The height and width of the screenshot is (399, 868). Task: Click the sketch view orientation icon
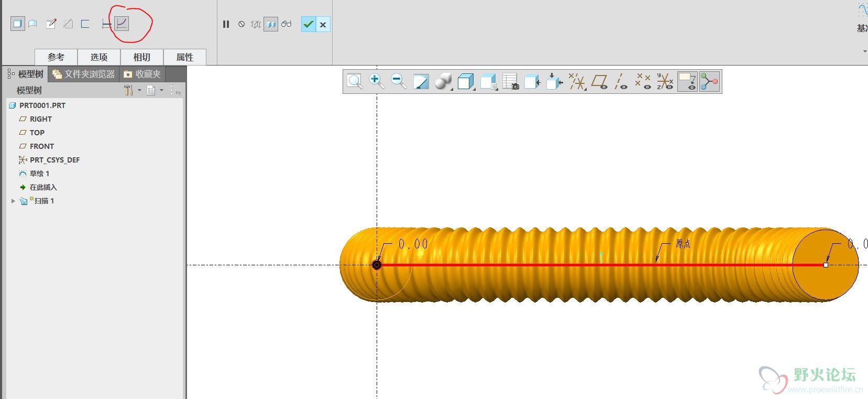554,82
